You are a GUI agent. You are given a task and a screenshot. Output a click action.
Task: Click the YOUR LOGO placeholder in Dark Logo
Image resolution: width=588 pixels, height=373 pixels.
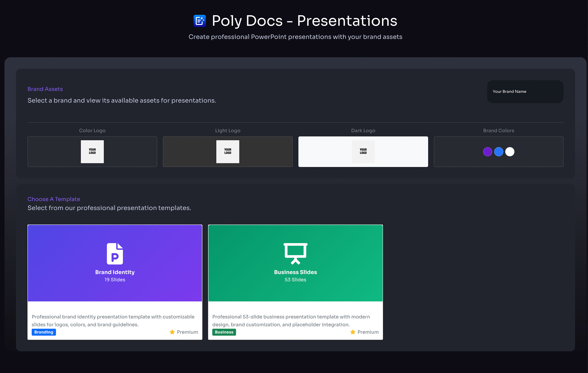pos(363,152)
